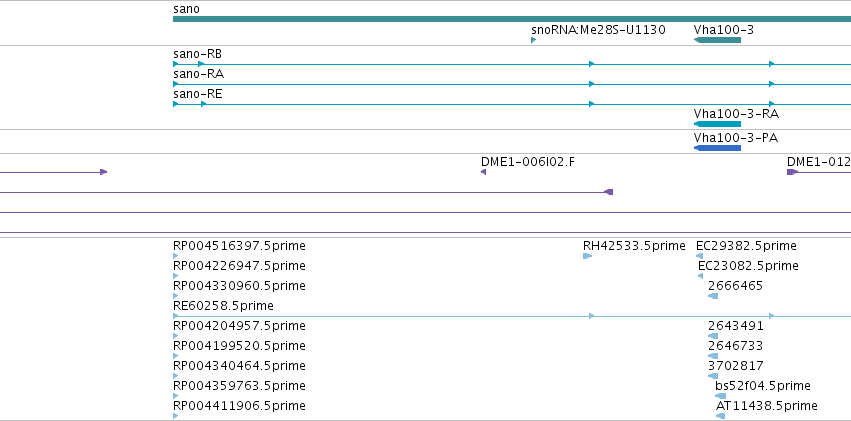This screenshot has height=421, width=851.
Task: Click the 3702817 feature glyph
Action: pos(713,376)
